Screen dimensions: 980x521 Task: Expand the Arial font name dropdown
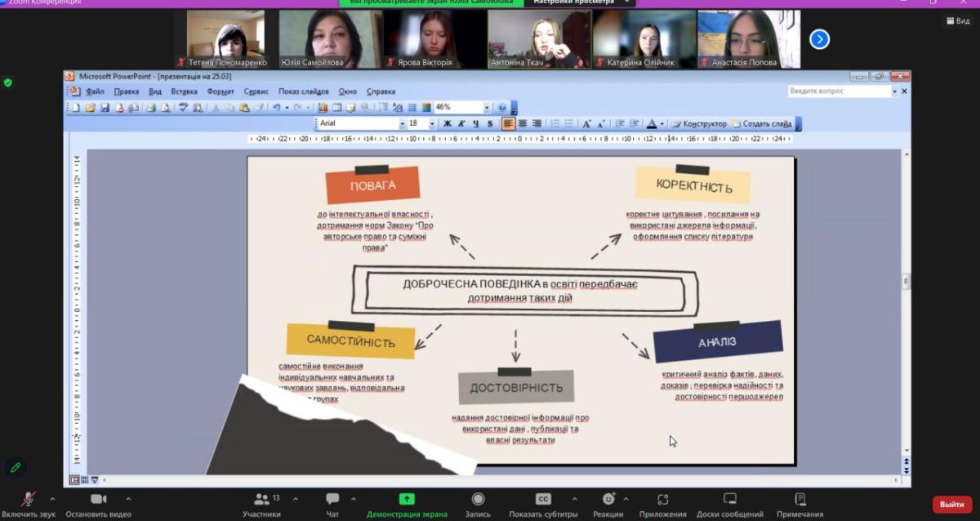tap(402, 124)
